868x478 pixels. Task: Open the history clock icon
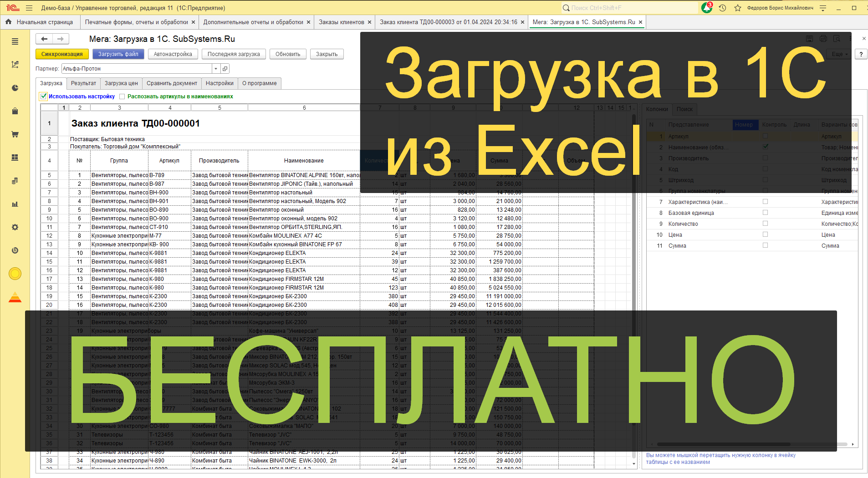722,8
